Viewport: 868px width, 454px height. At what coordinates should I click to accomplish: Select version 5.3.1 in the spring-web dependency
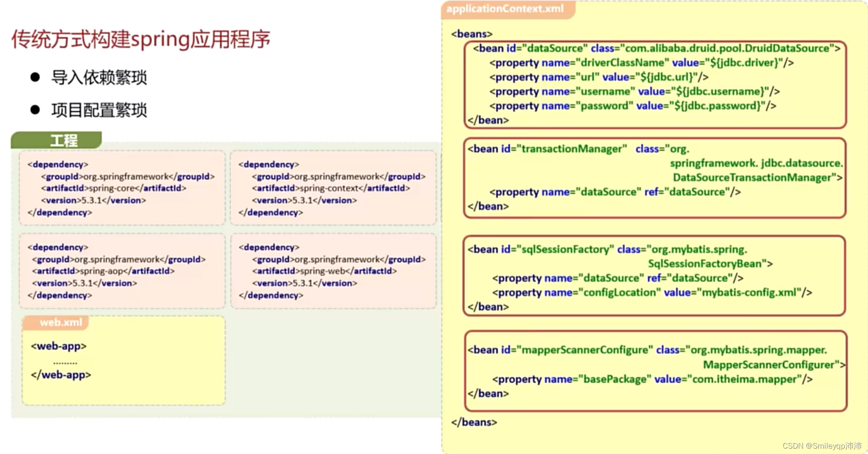304,283
